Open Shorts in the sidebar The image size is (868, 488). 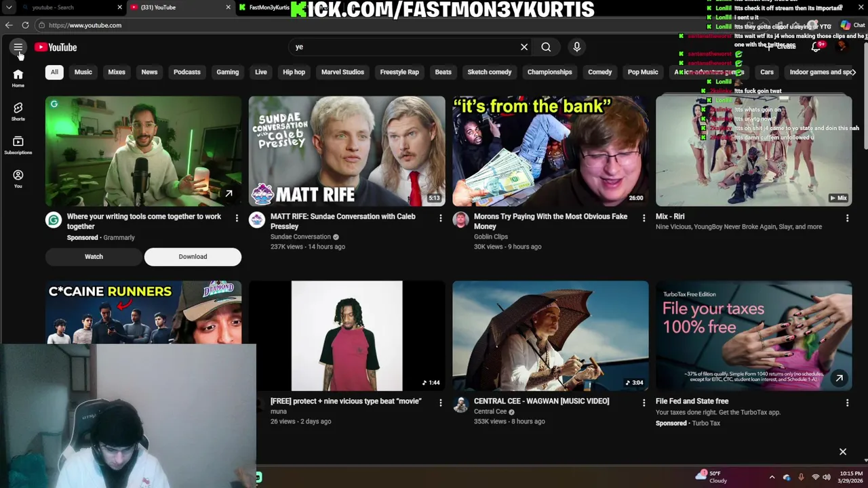coord(18,112)
